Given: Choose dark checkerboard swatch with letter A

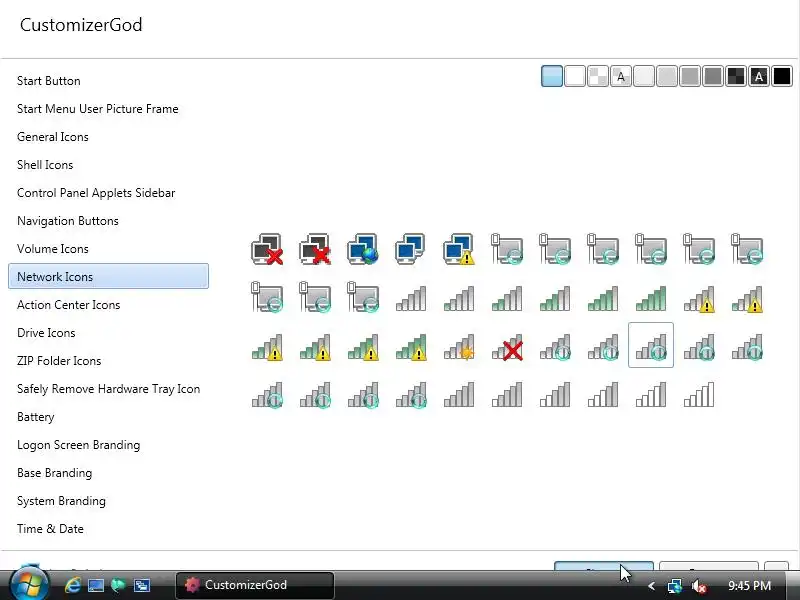Looking at the screenshot, I should click(x=759, y=77).
